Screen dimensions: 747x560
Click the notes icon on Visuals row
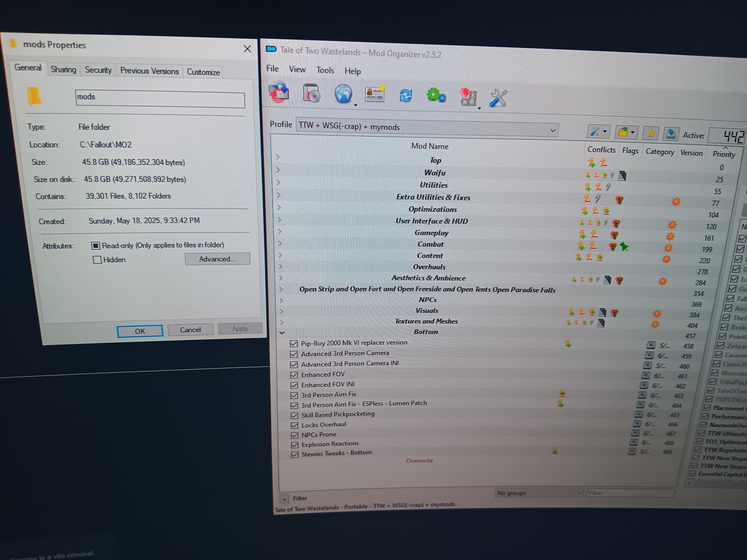[602, 313]
